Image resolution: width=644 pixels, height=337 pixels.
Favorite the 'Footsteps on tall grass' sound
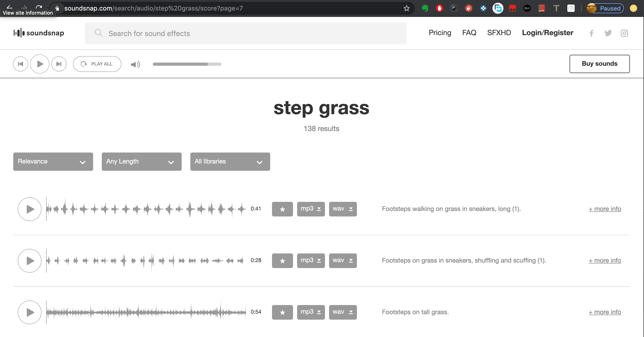coord(282,312)
